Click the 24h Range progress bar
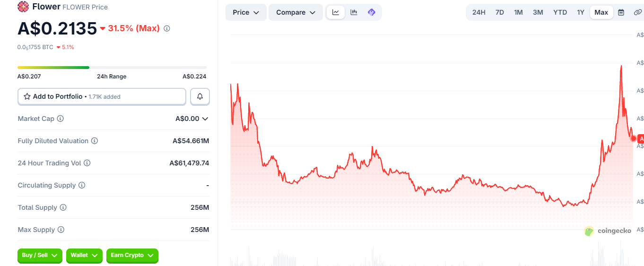 112,68
